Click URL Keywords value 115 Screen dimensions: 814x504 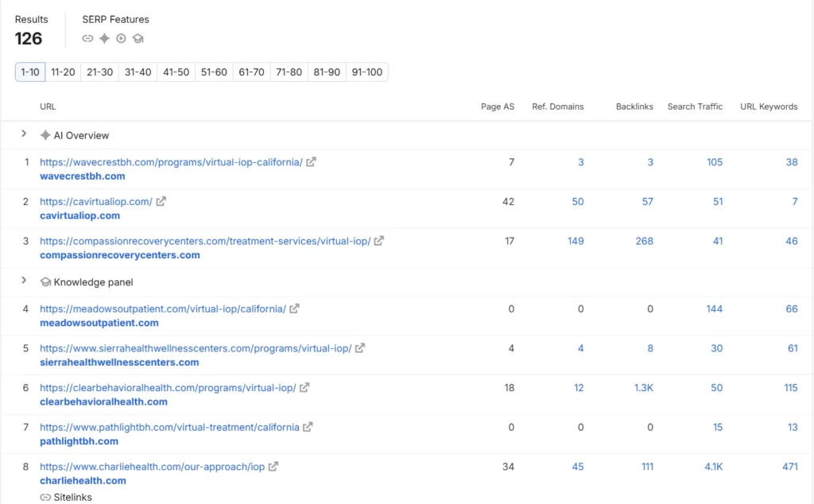click(x=791, y=388)
